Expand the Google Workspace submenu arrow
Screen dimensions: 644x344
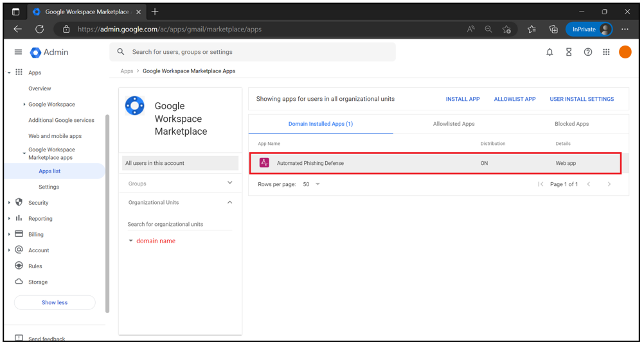pyautogui.click(x=24, y=105)
